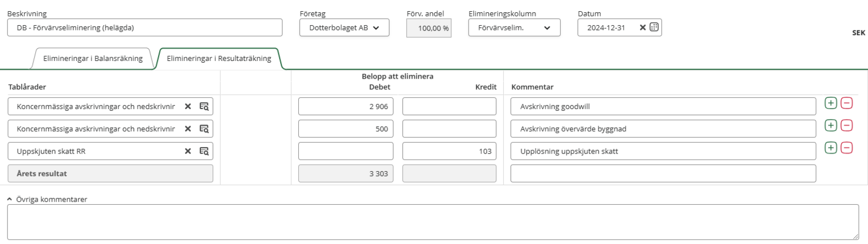Clear the date field with the X icon
The width and height of the screenshot is (868, 244).
point(642,28)
